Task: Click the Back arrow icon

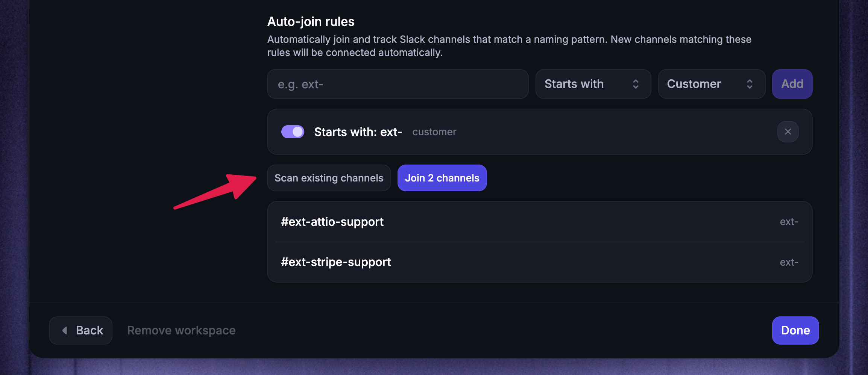Action: [65, 330]
